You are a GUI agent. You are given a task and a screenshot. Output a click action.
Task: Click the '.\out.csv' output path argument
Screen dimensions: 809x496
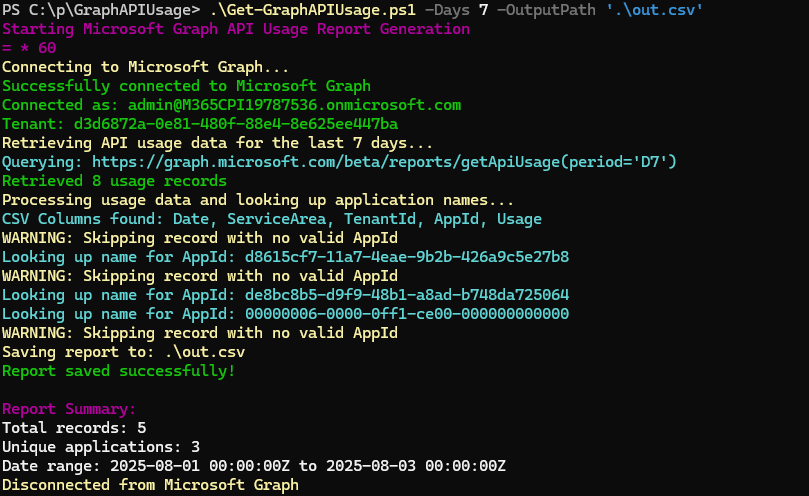coord(654,10)
